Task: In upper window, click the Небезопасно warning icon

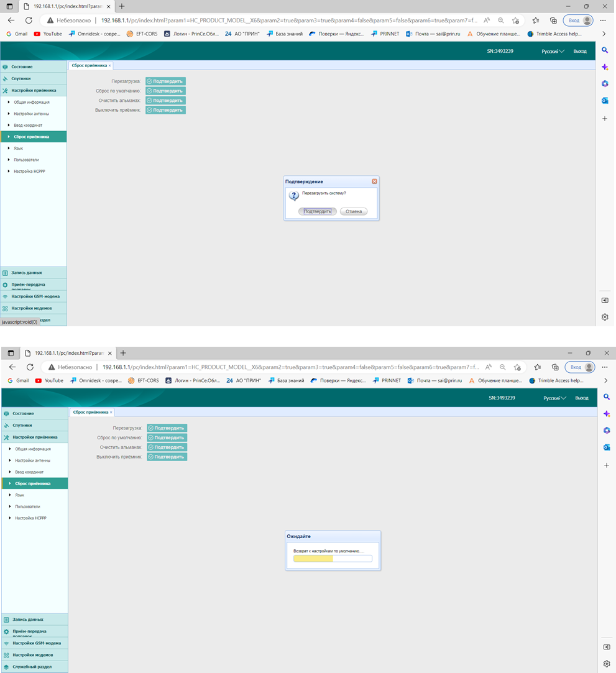Action: click(x=50, y=20)
